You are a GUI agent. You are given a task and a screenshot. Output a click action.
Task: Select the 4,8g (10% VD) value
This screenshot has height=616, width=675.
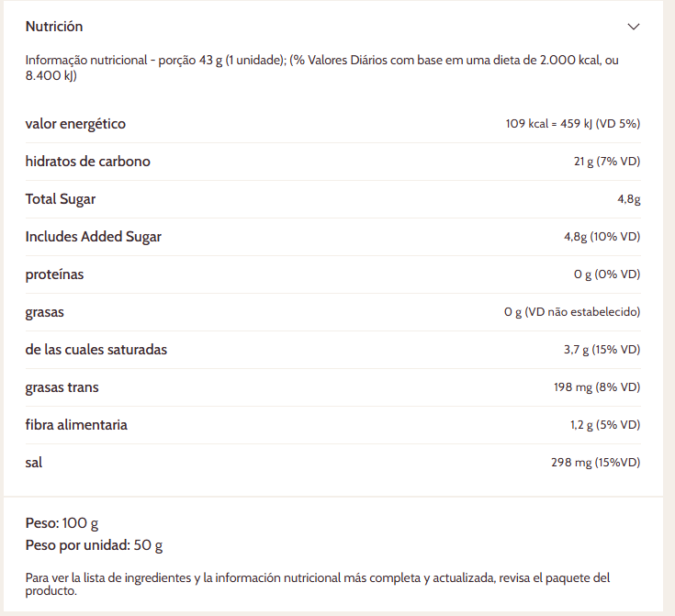(x=602, y=237)
